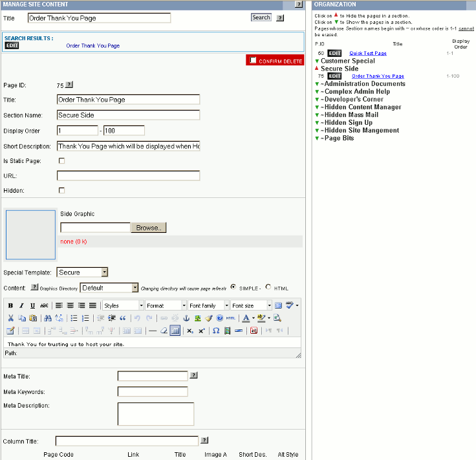Select the HTML editor radio button
This screenshot has width=476, height=460.
[x=268, y=287]
